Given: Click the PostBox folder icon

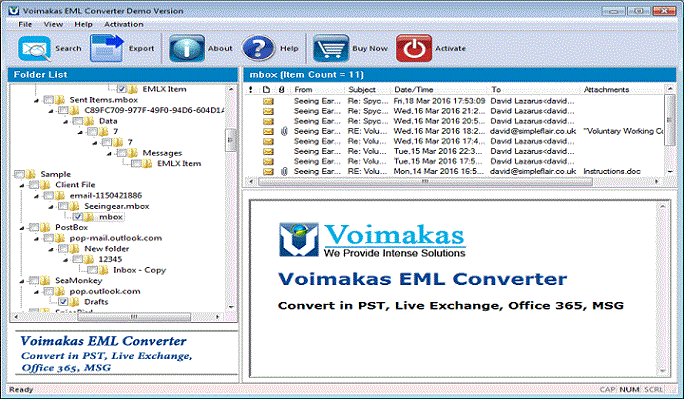Looking at the screenshot, I should click(x=45, y=227).
